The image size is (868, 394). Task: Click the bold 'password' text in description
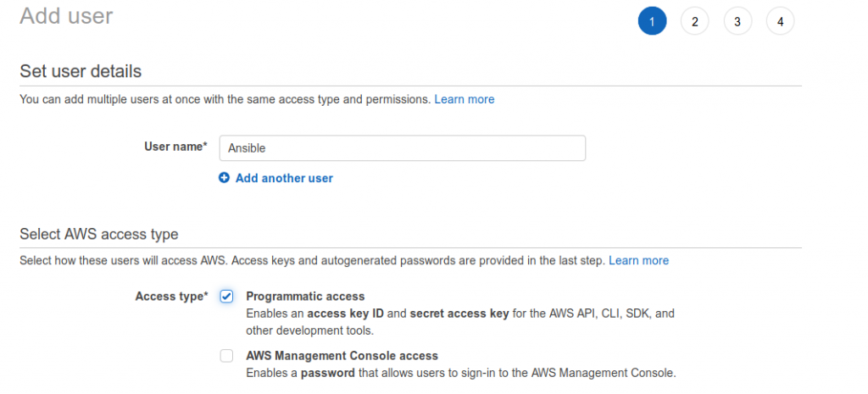[328, 373]
